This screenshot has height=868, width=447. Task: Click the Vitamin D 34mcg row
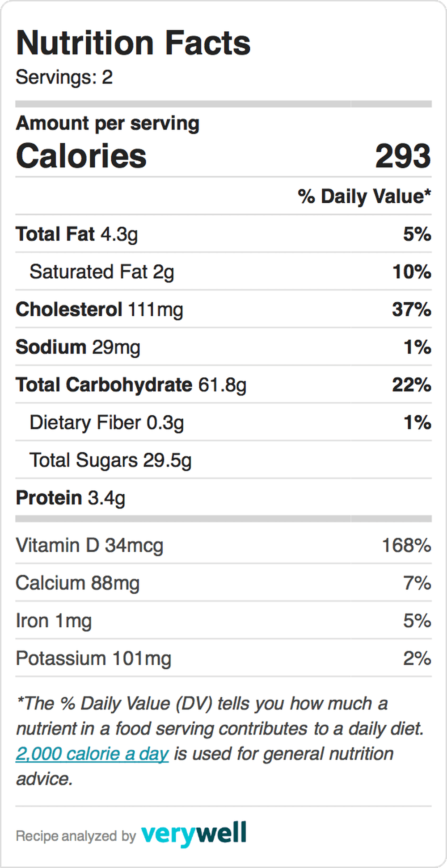[x=223, y=545]
